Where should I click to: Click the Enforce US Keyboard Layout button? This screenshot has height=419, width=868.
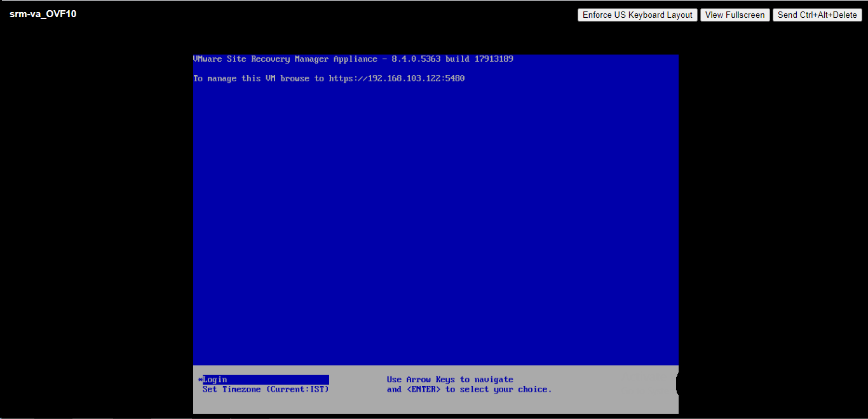click(637, 15)
